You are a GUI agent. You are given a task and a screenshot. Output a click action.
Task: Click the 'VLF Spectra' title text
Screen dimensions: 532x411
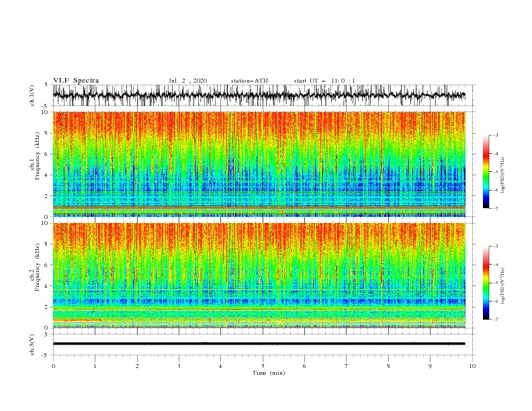pos(76,81)
